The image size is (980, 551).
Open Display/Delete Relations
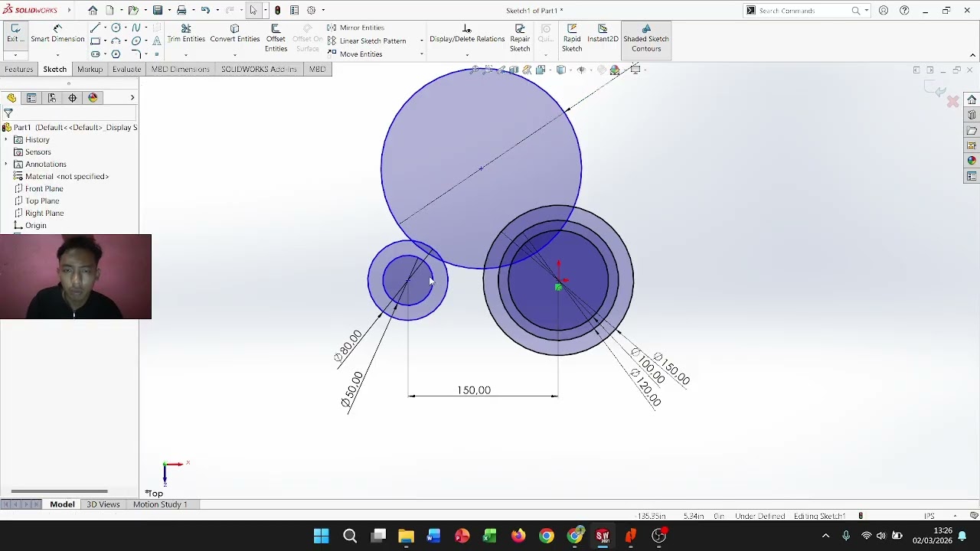[x=467, y=34]
